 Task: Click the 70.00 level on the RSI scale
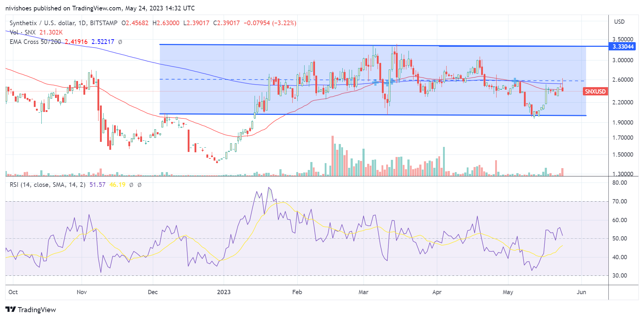click(620, 201)
